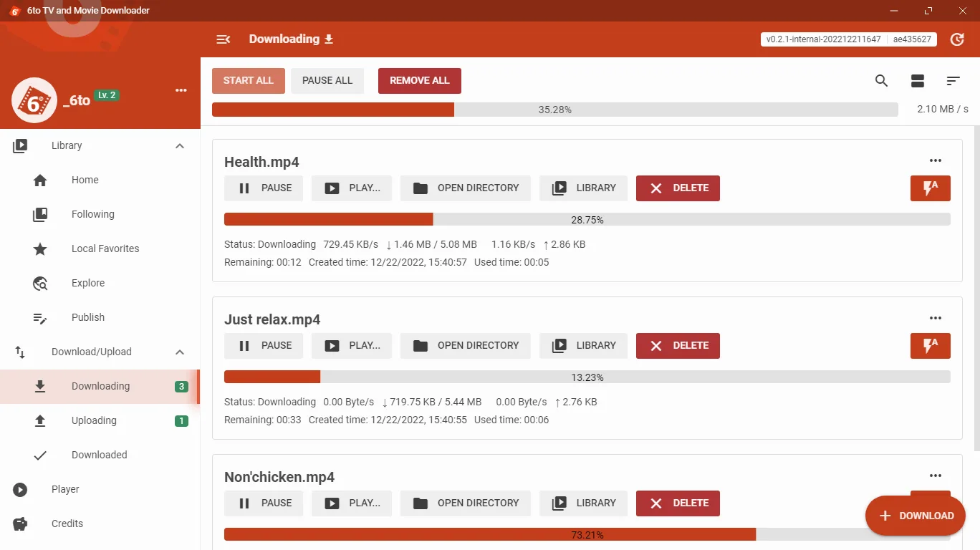
Task: Open Local Favorites
Action: tap(100, 249)
